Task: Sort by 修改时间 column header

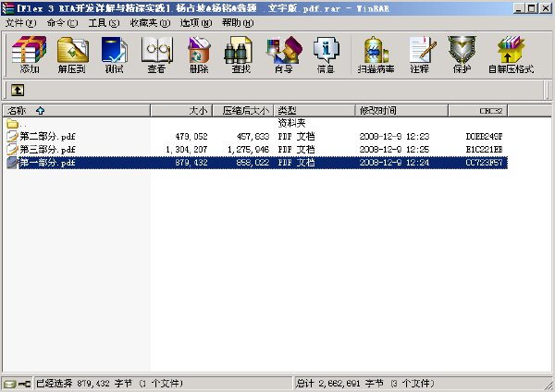Action: [401, 111]
